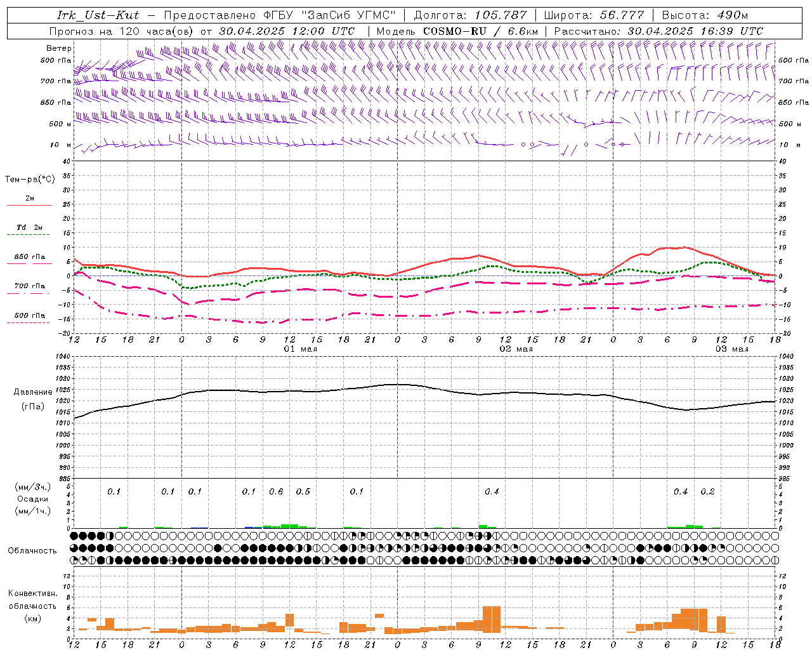Select the Широта: 56.777 value

[x=594, y=15]
